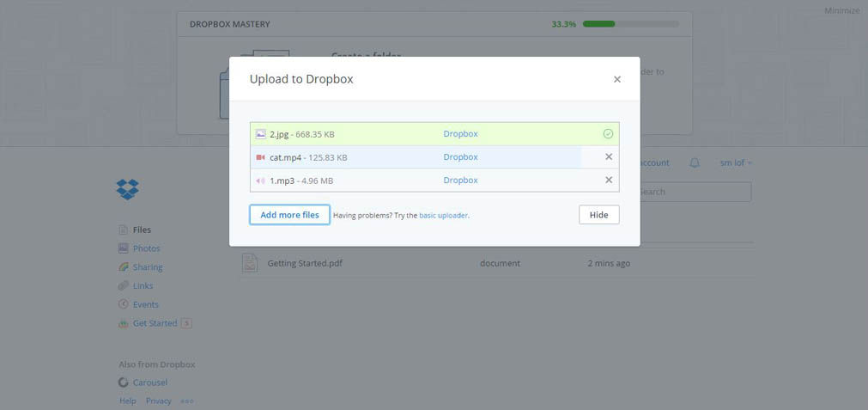Open Carousel under Also from Dropbox
This screenshot has height=410, width=868.
[150, 382]
